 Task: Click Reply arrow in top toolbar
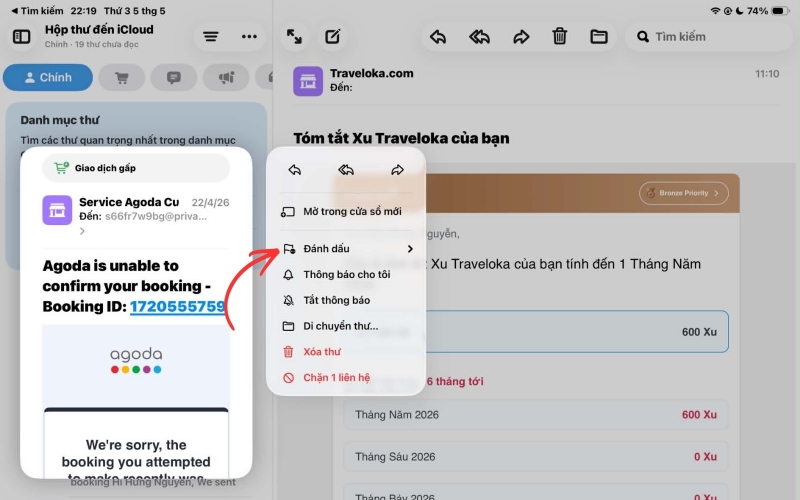point(438,37)
